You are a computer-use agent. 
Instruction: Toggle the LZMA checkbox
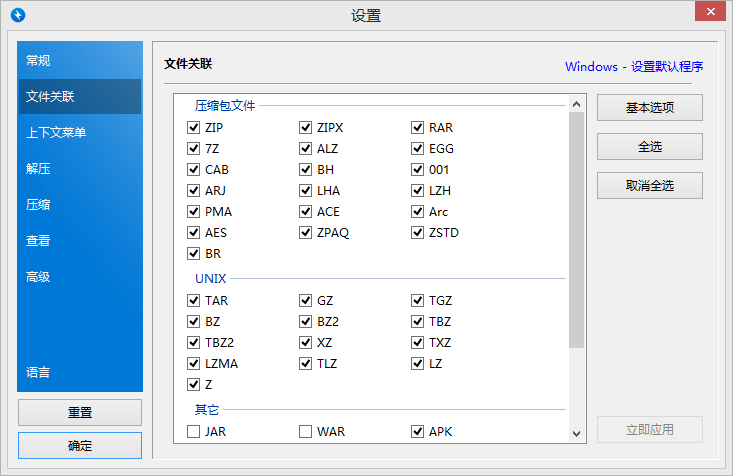[194, 363]
